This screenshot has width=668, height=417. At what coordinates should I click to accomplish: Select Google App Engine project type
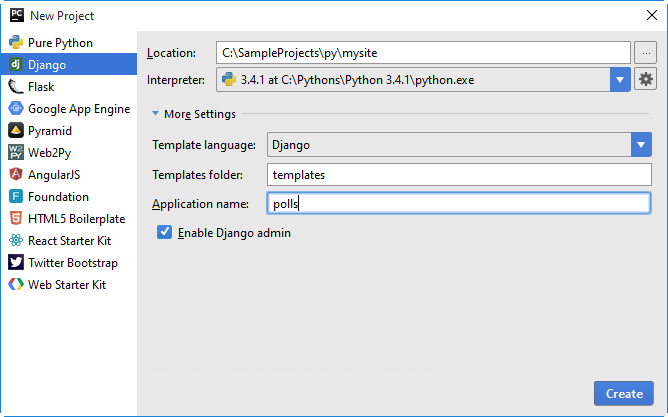click(69, 108)
